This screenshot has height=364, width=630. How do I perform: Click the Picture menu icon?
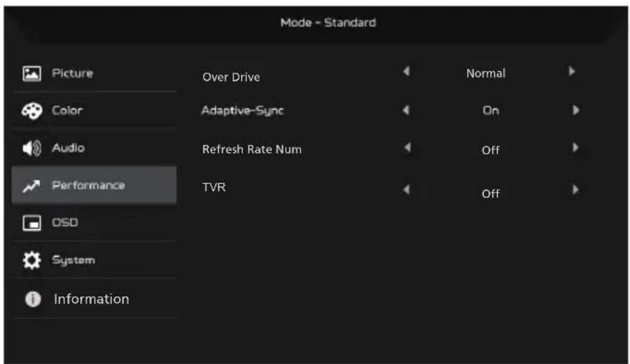32,73
